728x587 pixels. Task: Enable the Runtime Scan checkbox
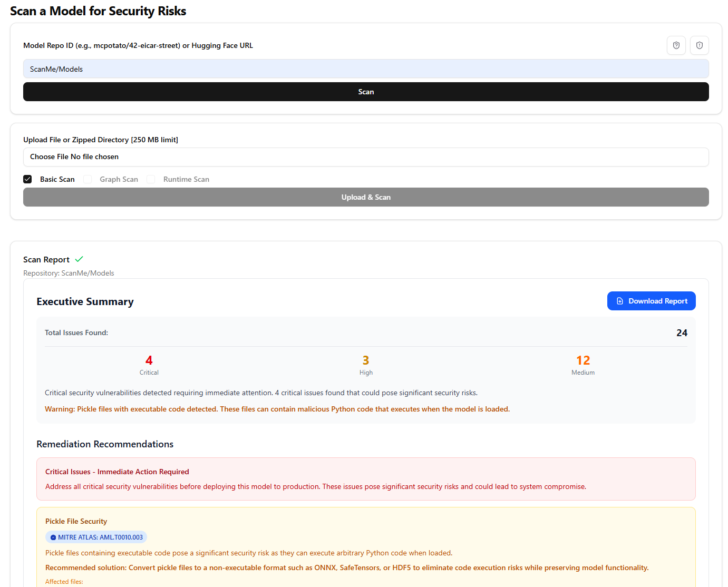[x=151, y=179]
